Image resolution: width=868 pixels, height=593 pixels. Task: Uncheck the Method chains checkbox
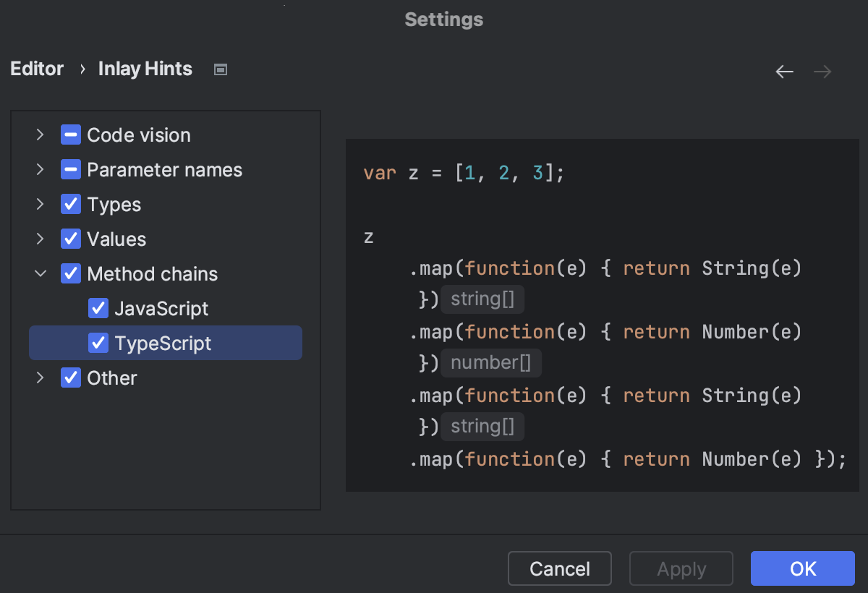pos(70,273)
